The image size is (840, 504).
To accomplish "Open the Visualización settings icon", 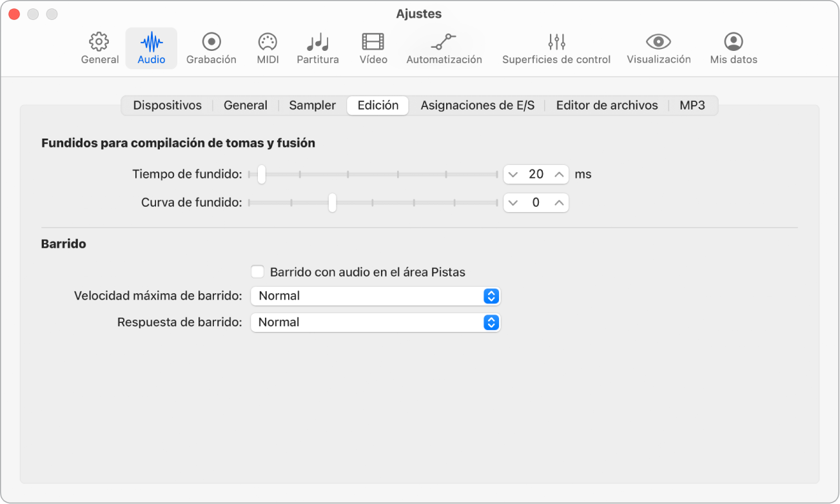I will [658, 48].
